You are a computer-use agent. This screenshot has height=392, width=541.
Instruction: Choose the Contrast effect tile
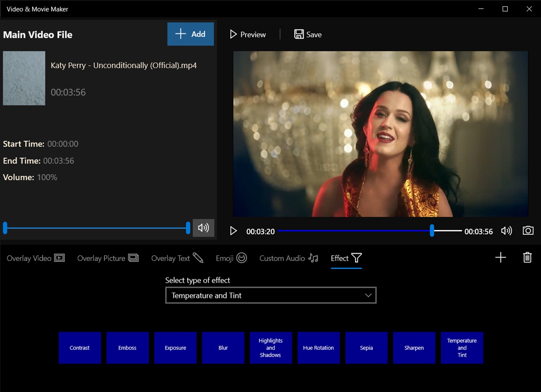80,348
